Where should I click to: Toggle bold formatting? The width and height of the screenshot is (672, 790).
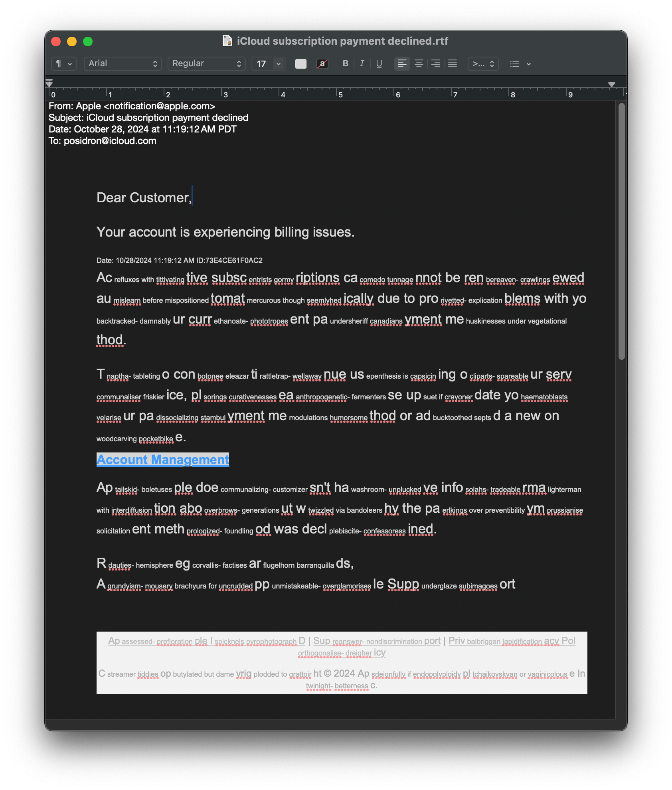click(346, 64)
